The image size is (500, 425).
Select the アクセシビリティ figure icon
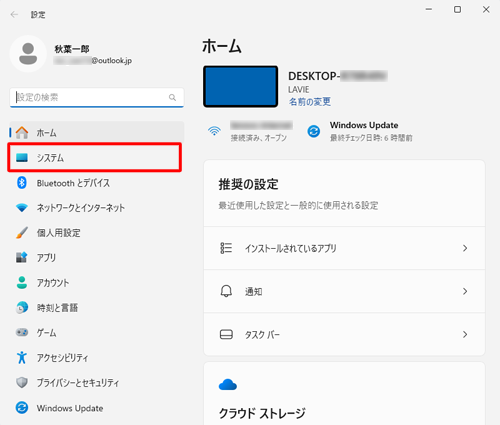click(22, 357)
